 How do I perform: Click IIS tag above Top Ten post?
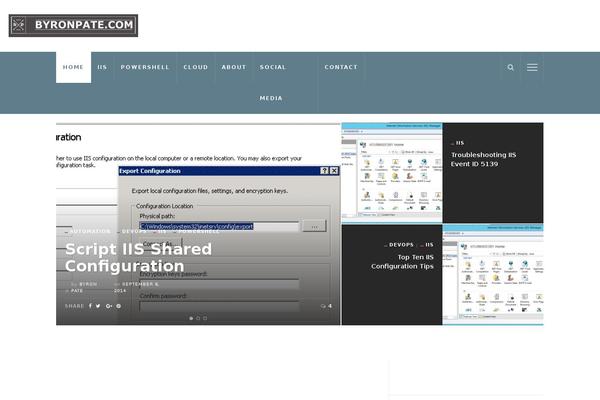(427, 245)
